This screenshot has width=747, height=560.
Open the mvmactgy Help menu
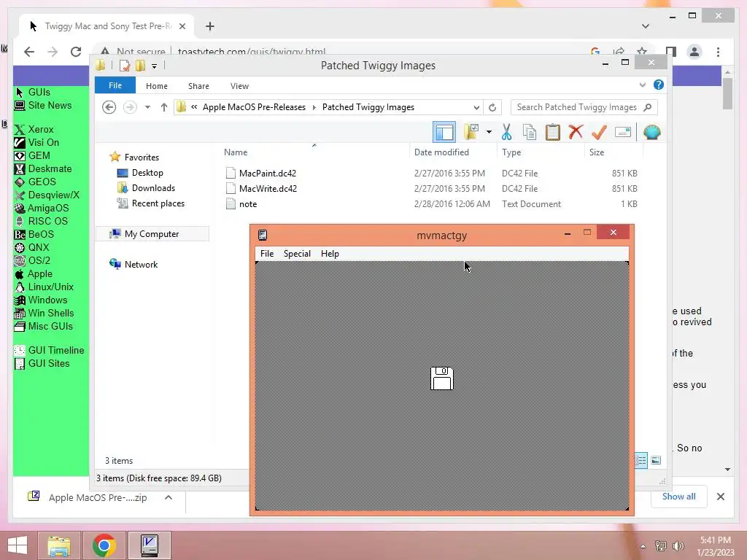click(x=330, y=253)
